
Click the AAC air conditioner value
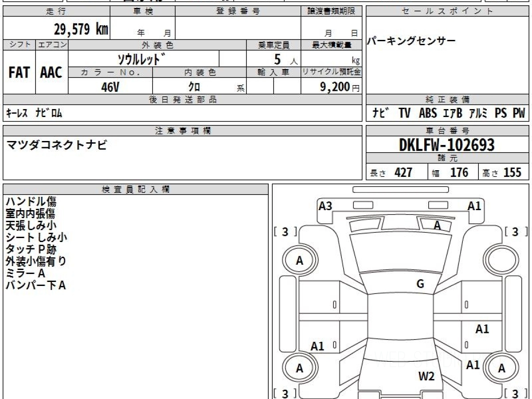[x=51, y=72]
